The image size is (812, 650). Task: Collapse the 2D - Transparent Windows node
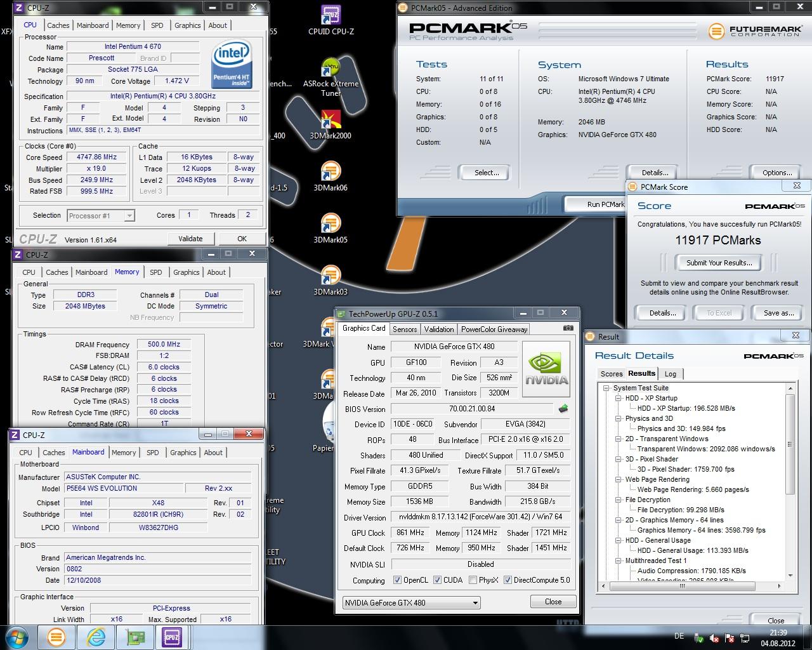(618, 439)
